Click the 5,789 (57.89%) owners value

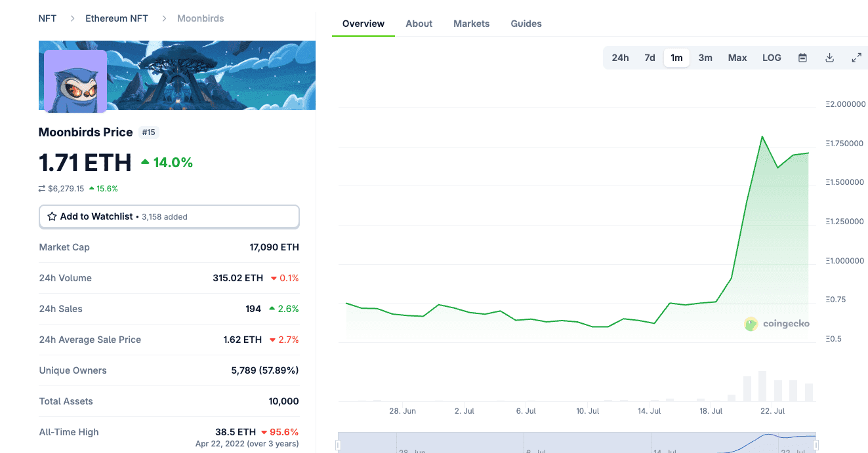coord(265,370)
